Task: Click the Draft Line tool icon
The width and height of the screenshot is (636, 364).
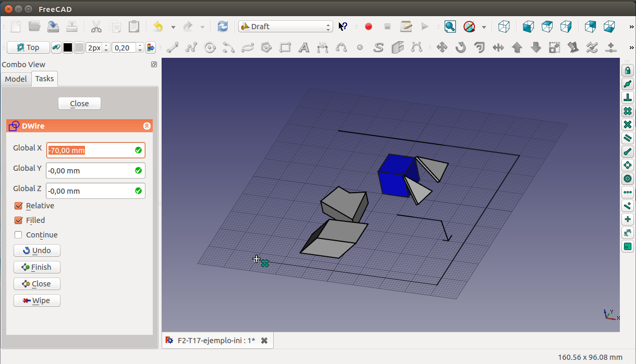Action: [x=173, y=48]
